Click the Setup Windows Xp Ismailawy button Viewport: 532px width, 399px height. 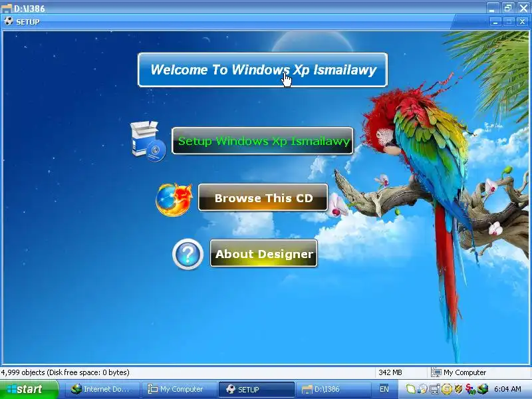pyautogui.click(x=263, y=141)
